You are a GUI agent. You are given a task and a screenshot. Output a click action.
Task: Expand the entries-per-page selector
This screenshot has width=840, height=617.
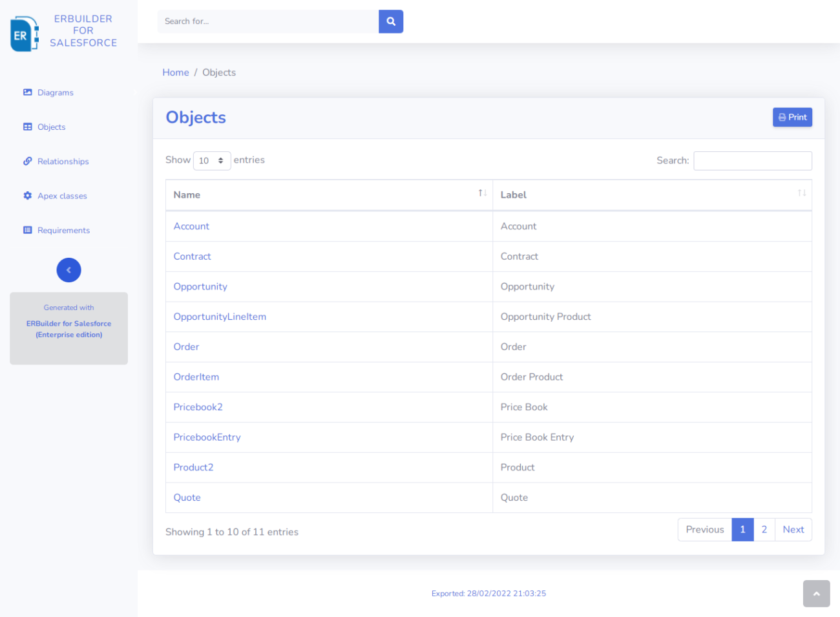(212, 160)
